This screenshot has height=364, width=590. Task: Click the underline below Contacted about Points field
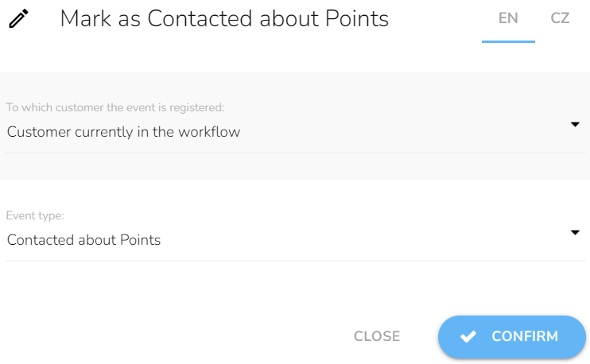[x=295, y=261]
